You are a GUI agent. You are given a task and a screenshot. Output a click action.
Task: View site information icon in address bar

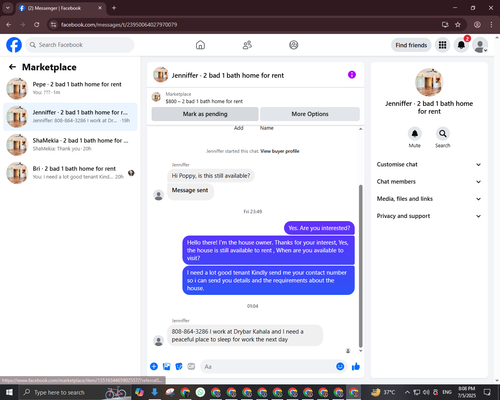tap(53, 25)
